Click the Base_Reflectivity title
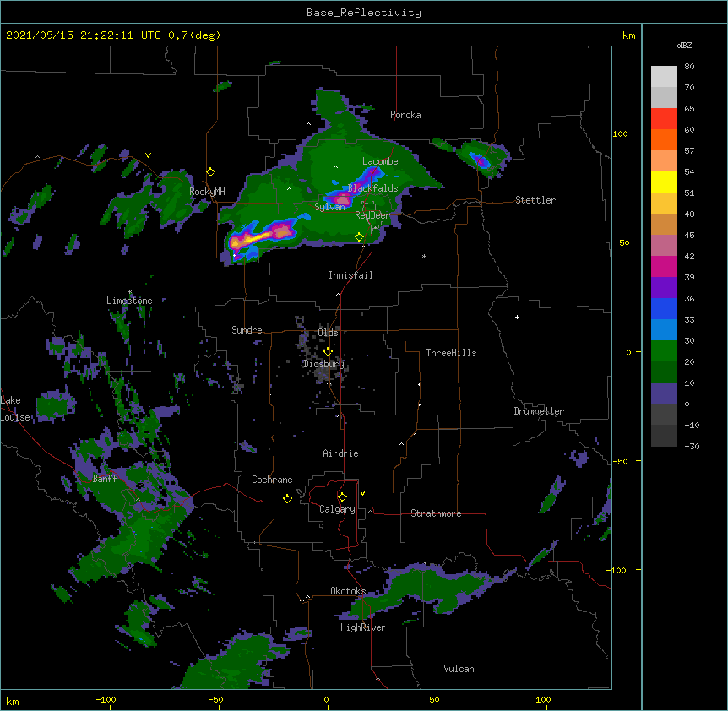 pyautogui.click(x=364, y=13)
